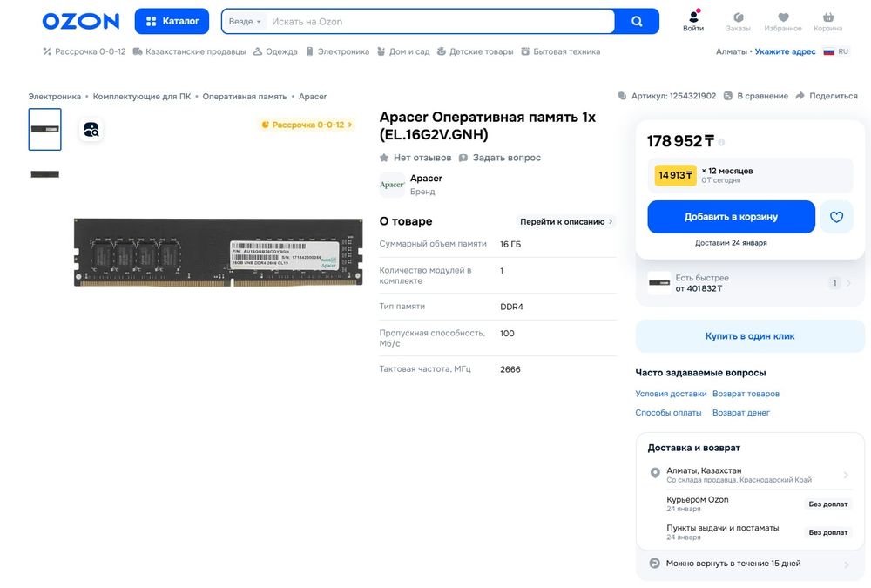Expand Можно вернуть в течение 15 дней
The width and height of the screenshot is (871, 588).
coord(750,564)
